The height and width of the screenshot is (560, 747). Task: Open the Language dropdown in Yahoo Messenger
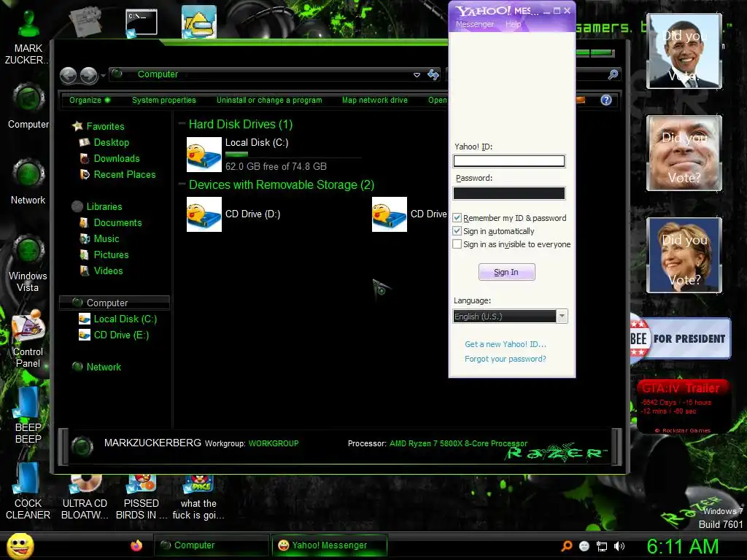pyautogui.click(x=562, y=316)
